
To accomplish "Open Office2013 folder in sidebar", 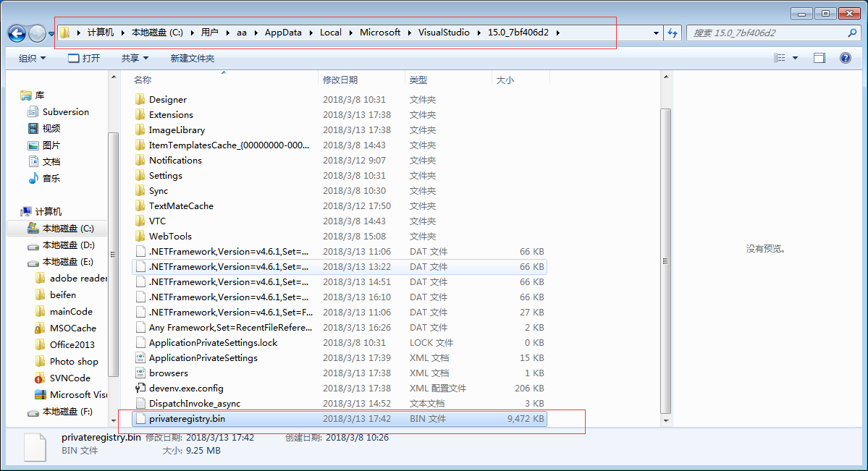I will pos(72,345).
